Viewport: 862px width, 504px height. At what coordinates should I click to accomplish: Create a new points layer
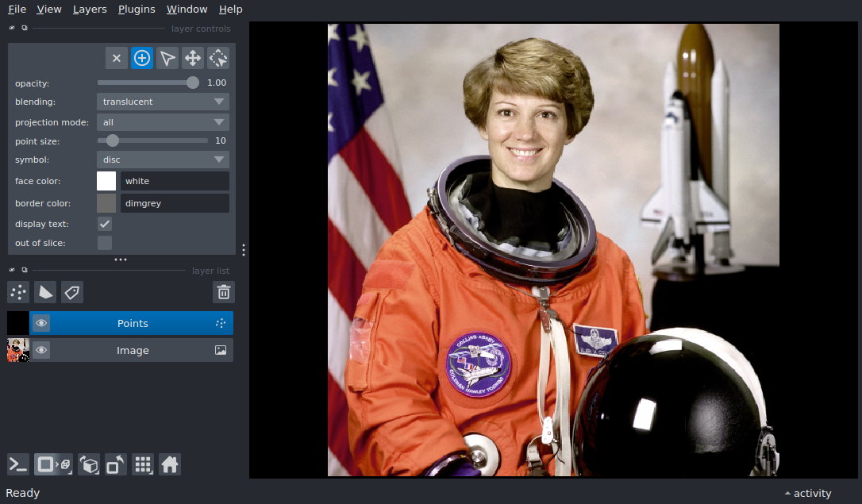tap(18, 292)
